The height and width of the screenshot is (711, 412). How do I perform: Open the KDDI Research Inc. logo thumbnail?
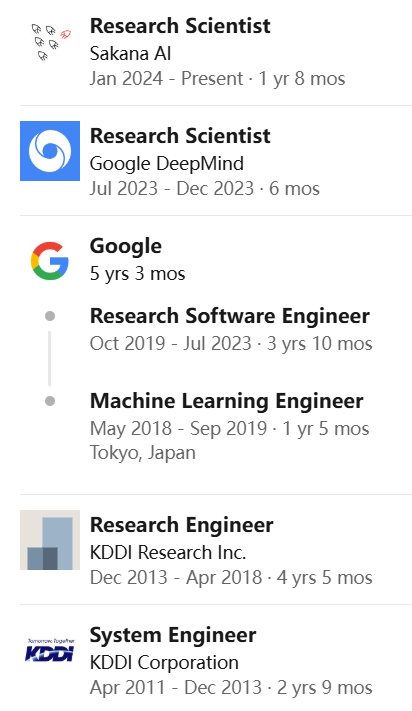click(50, 540)
